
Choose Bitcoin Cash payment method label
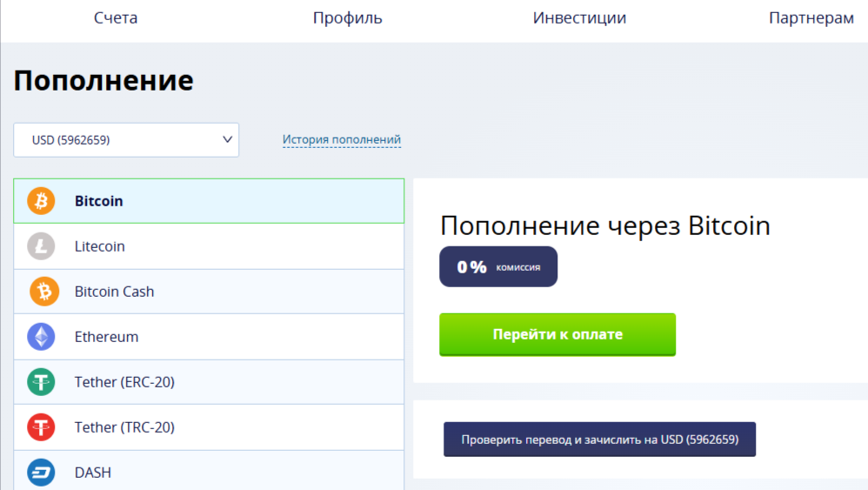(115, 292)
